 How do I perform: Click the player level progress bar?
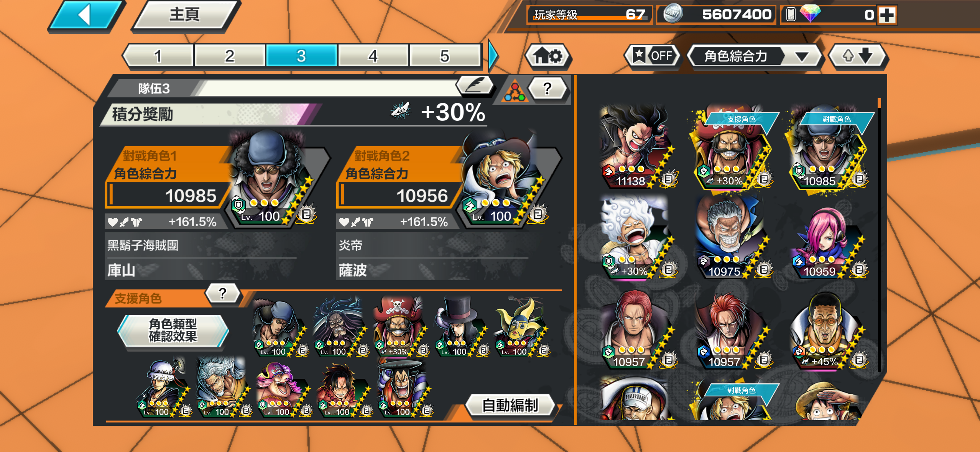(x=589, y=15)
